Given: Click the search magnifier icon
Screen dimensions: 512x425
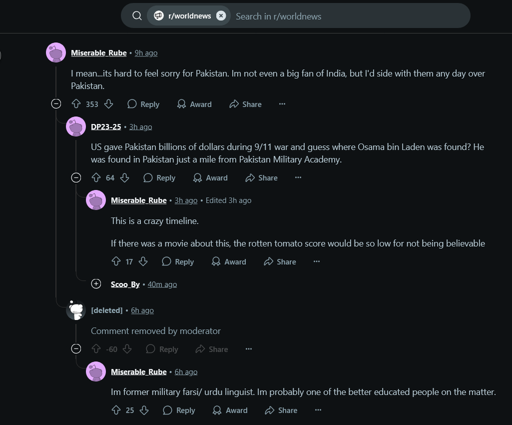Looking at the screenshot, I should click(x=137, y=16).
